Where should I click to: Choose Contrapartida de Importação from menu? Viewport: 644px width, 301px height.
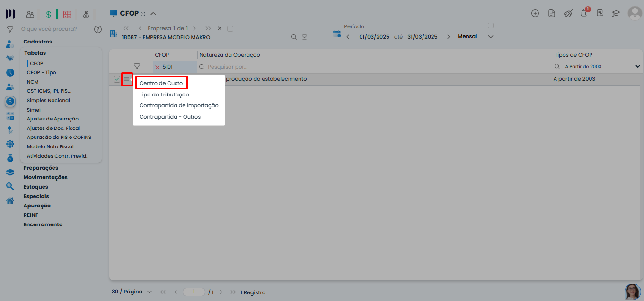click(x=179, y=105)
